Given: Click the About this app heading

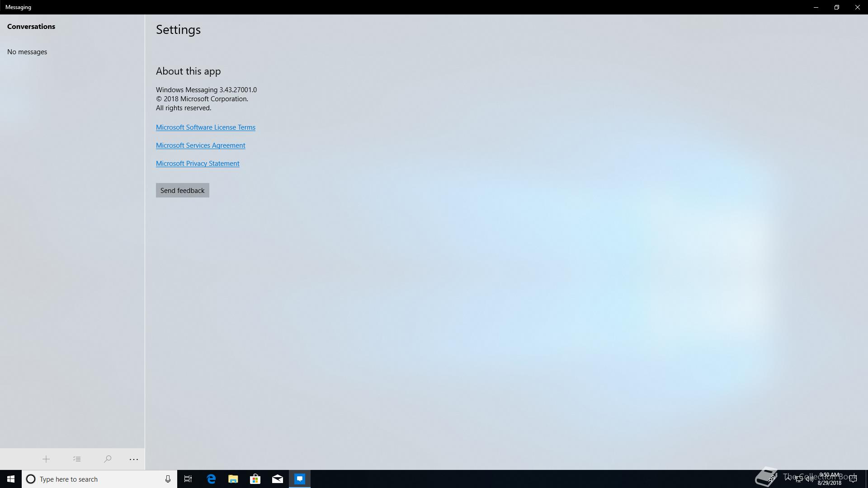Looking at the screenshot, I should click(189, 71).
